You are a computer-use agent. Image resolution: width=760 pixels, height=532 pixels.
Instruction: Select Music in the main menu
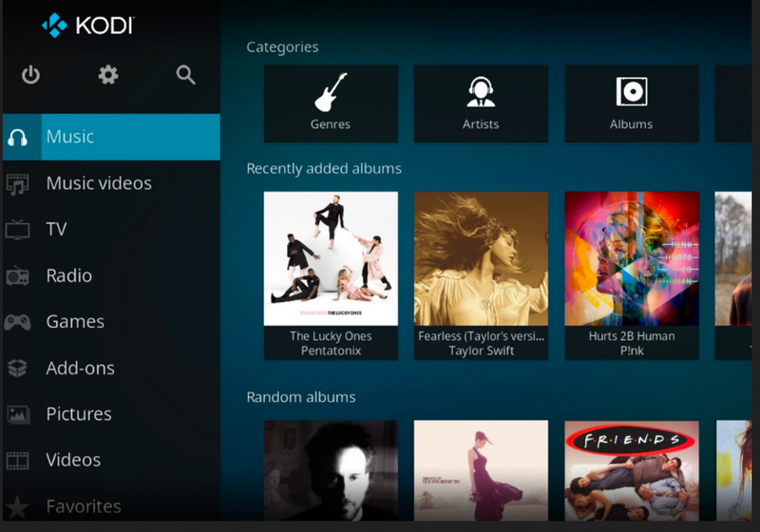[x=111, y=137]
